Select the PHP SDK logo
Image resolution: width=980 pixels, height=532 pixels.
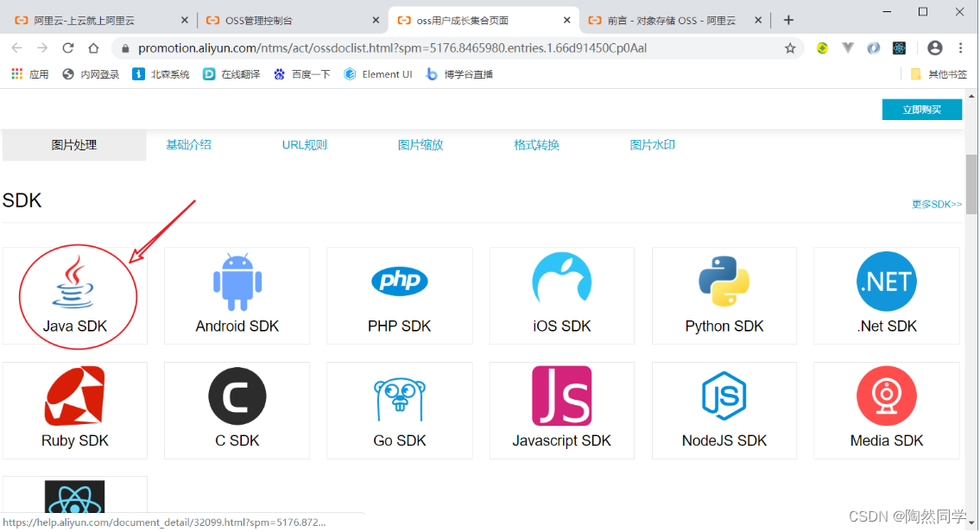click(x=400, y=282)
